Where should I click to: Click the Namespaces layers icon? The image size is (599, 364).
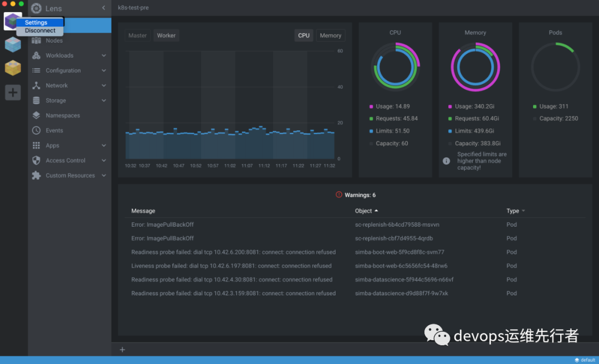(36, 115)
